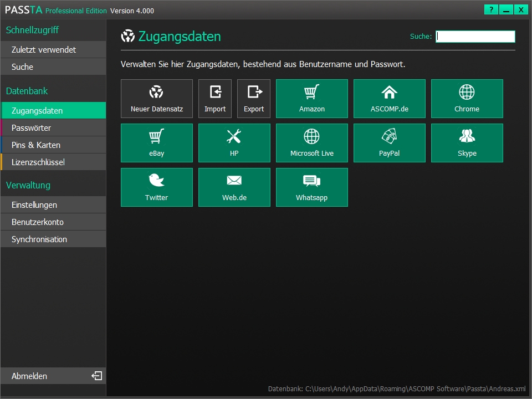Open the Whatsapp credentials tile

[x=312, y=187]
